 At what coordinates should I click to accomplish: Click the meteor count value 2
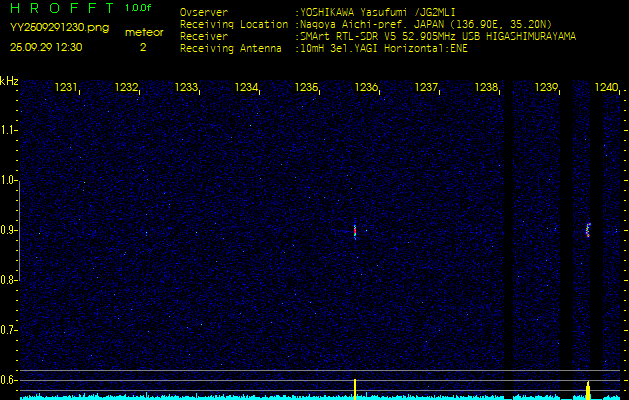pos(143,47)
